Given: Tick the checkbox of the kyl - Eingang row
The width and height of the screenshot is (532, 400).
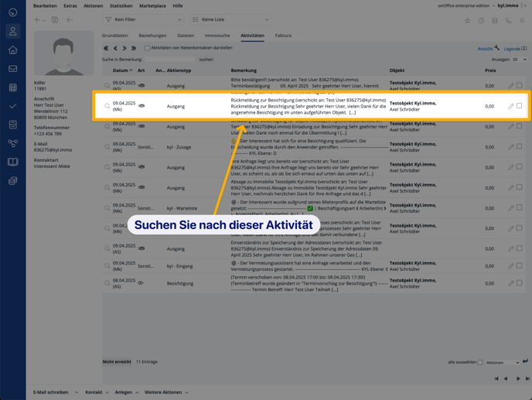Looking at the screenshot, I should 519,265.
